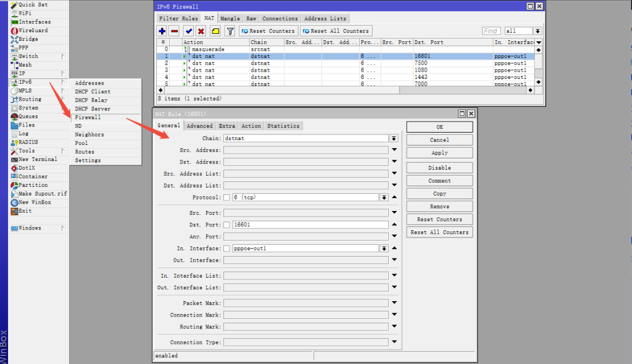Open New Terminal in the sidebar
Viewport: 632px width, 364px height.
point(37,159)
